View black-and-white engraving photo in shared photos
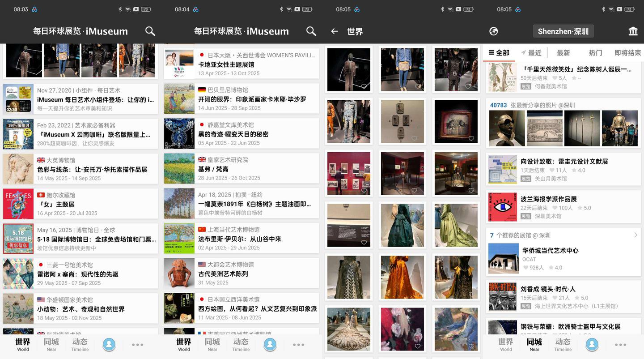The height and width of the screenshot is (359, 644). coord(544,128)
